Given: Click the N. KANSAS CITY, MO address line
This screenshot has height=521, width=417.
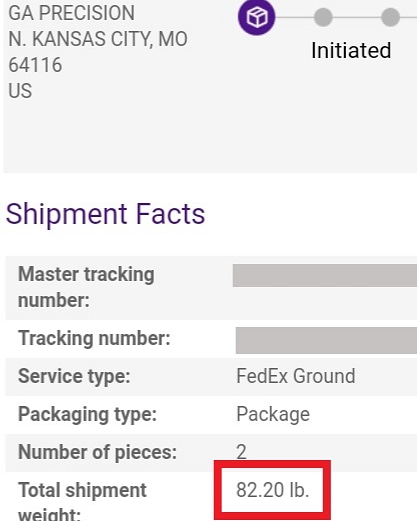Looking at the screenshot, I should 98,39.
